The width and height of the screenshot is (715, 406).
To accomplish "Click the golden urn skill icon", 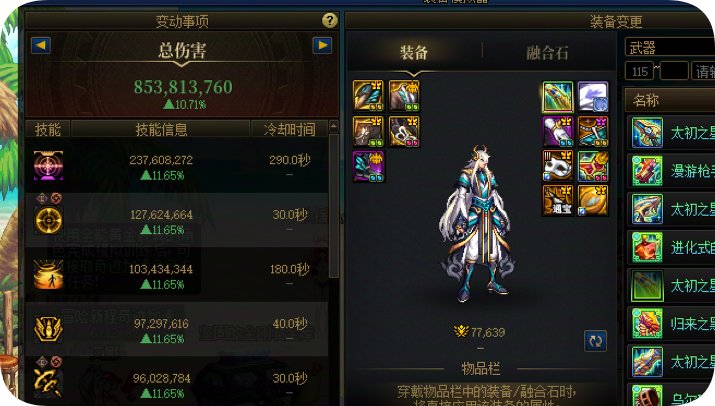I will 48,274.
